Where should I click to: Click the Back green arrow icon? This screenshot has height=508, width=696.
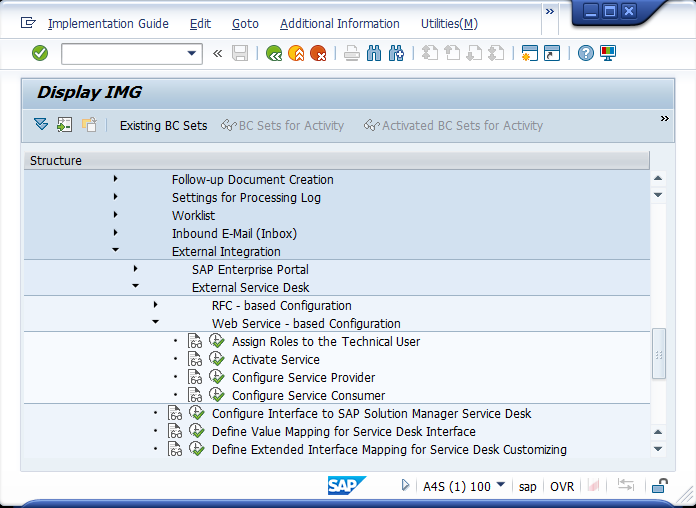[x=274, y=53]
